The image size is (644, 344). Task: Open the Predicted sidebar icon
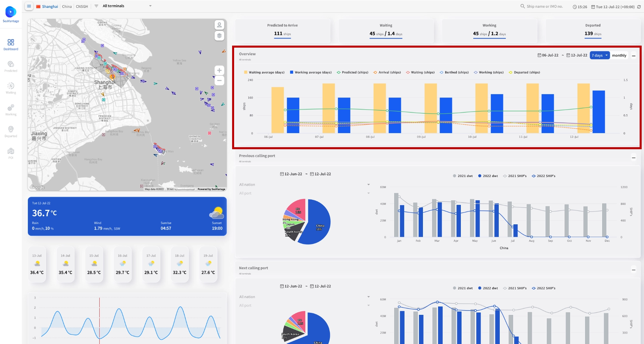[11, 66]
